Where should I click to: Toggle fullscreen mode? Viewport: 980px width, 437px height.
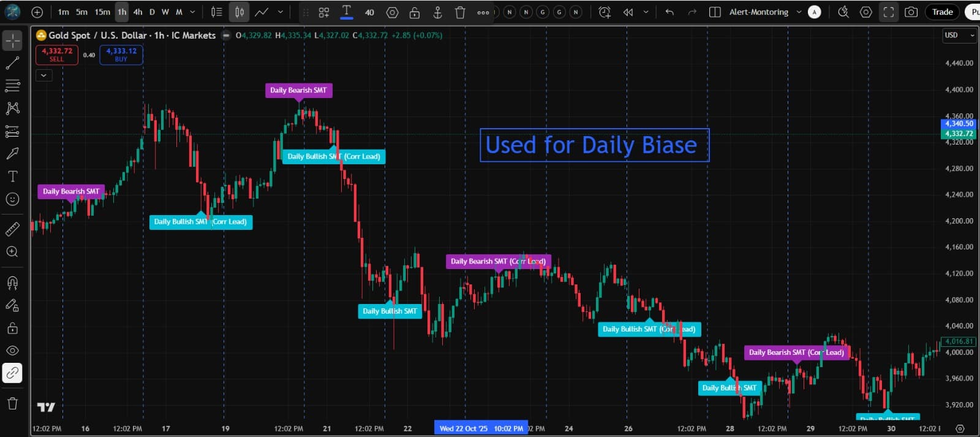tap(889, 12)
